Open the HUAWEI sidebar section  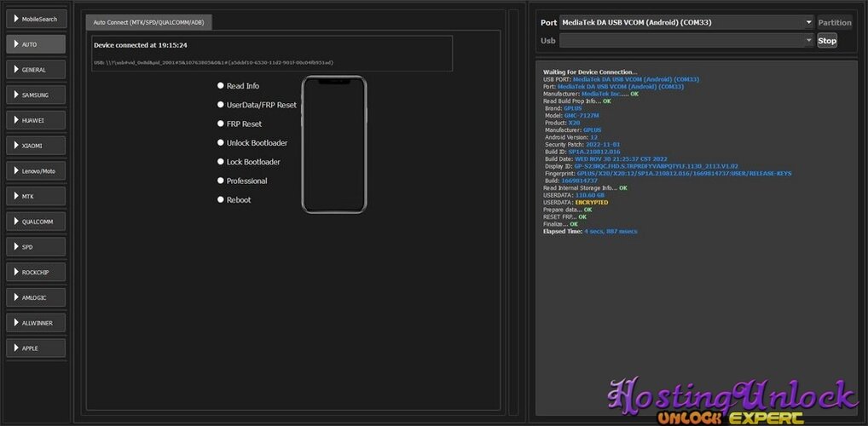tap(36, 120)
